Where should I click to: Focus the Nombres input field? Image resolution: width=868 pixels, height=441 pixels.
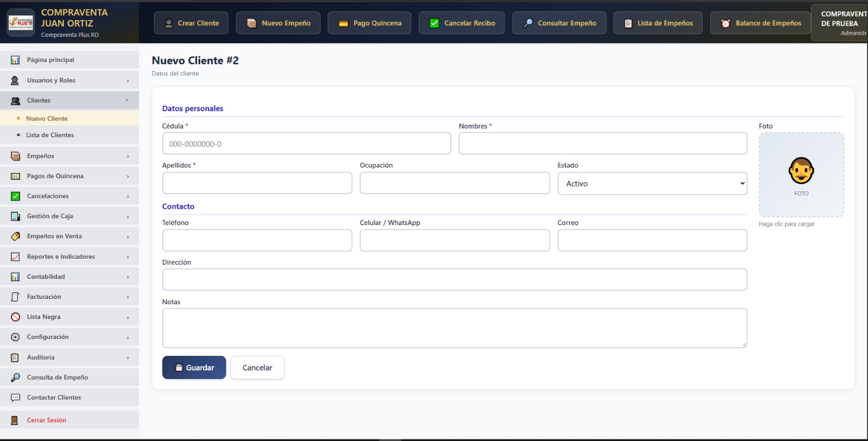pyautogui.click(x=603, y=143)
